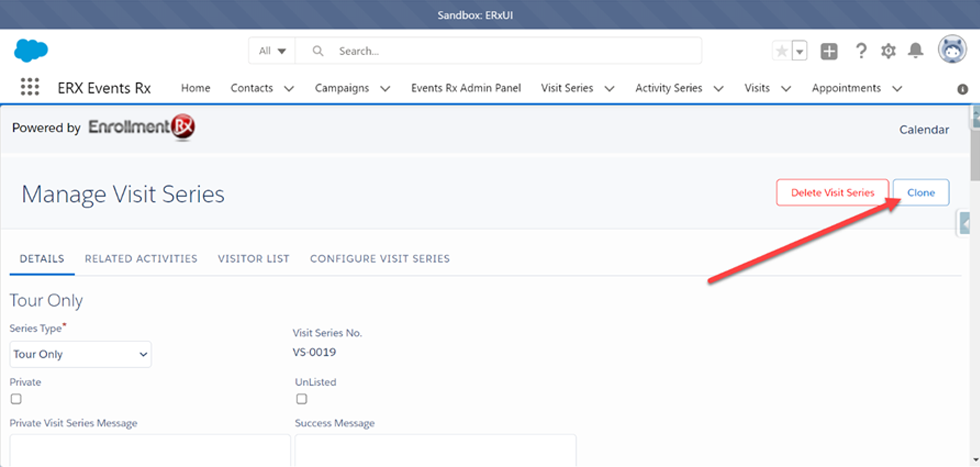980x467 pixels.
Task: Click the Clone button
Action: point(920,193)
